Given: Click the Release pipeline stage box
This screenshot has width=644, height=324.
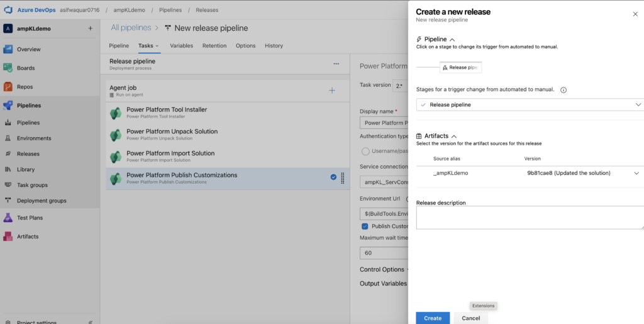Looking at the screenshot, I should pos(460,67).
